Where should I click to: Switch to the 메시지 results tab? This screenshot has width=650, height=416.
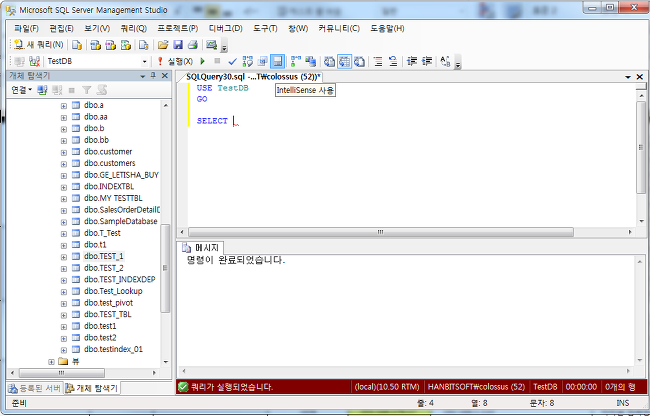(x=201, y=248)
